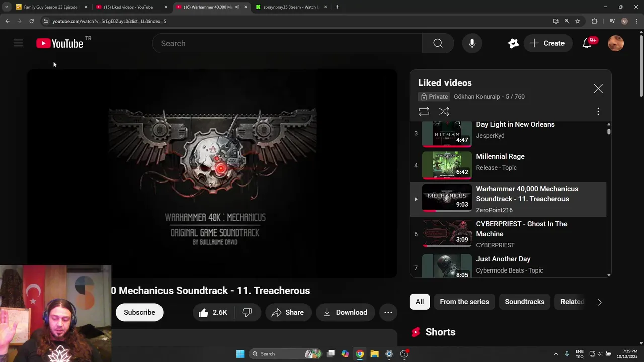
Task: Click the search magnifier button
Action: 438,43
